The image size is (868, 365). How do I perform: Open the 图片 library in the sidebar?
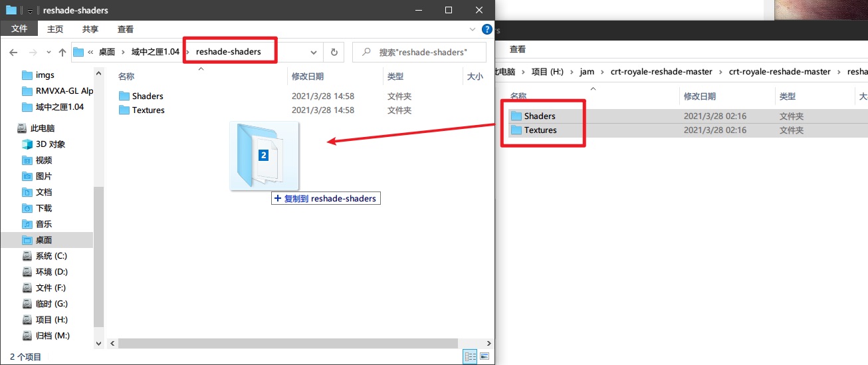44,176
